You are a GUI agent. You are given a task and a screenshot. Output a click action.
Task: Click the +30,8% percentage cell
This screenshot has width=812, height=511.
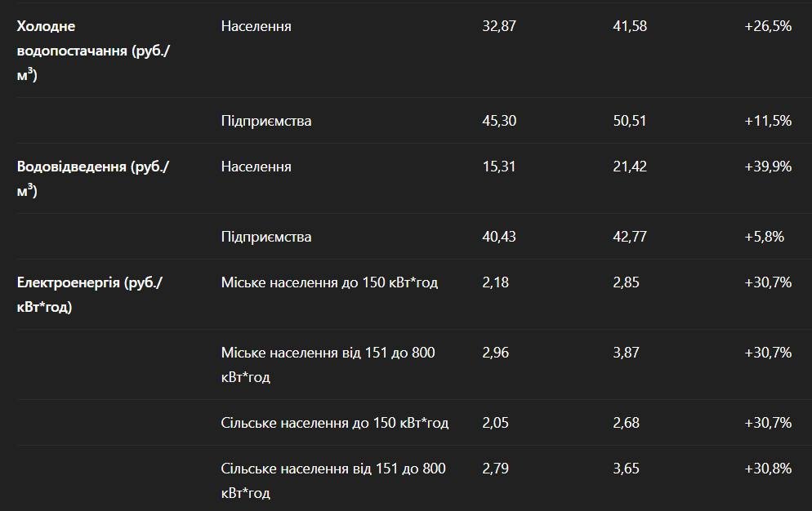pos(768,469)
